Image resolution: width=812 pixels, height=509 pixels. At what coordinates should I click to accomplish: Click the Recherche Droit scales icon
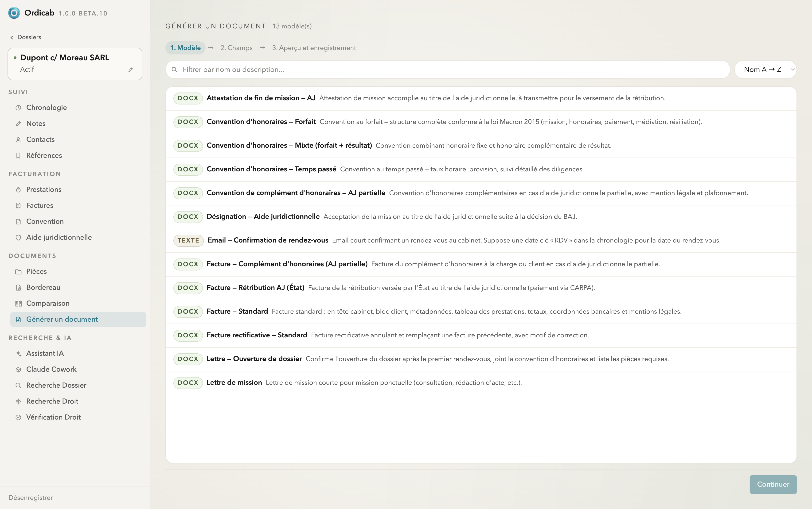point(19,401)
